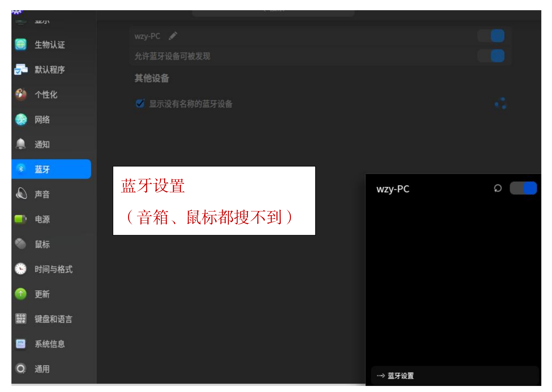Refresh Bluetooth devices in the wzy-PC popup

pyautogui.click(x=498, y=188)
